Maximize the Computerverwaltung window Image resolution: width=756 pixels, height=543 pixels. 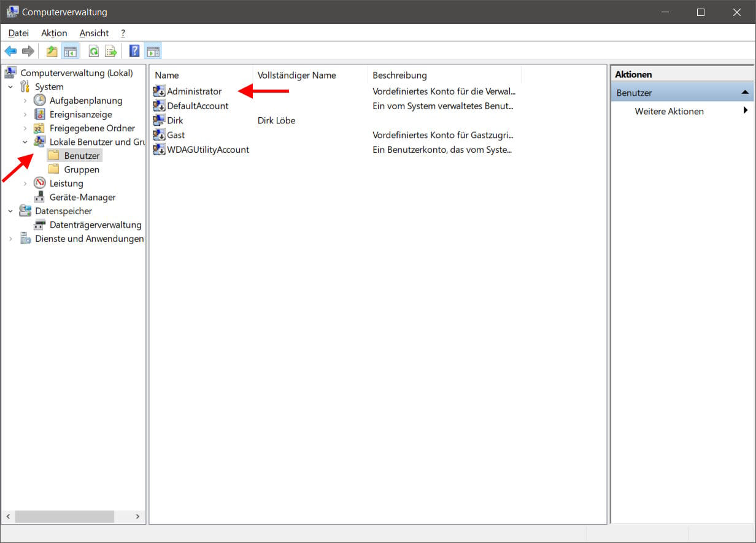click(701, 12)
